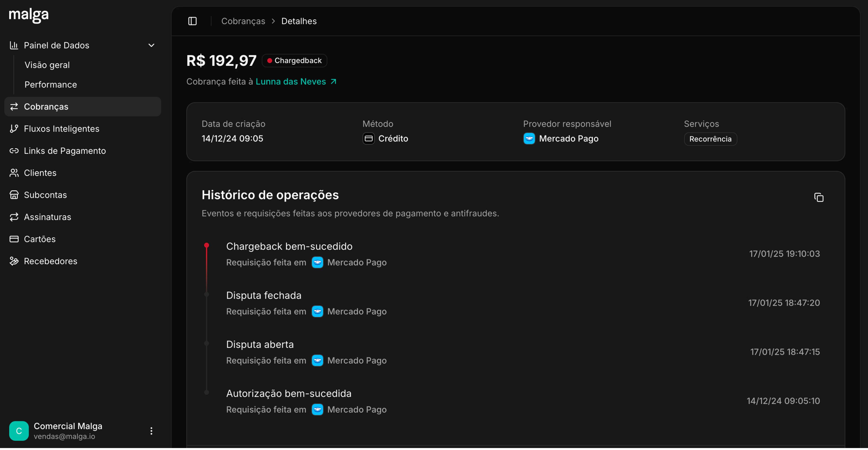Click the Subcontas store icon
The image size is (868, 450).
point(14,195)
